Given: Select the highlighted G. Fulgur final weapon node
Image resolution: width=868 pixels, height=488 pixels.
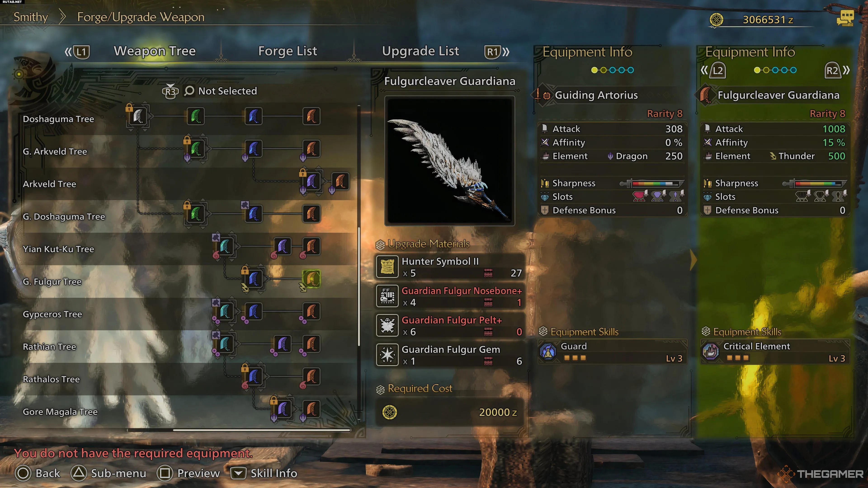Looking at the screenshot, I should 311,279.
